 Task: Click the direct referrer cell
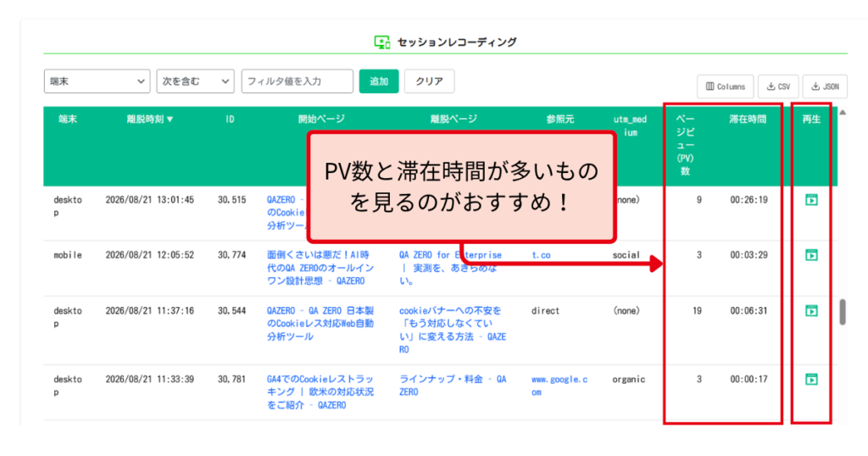coord(545,311)
